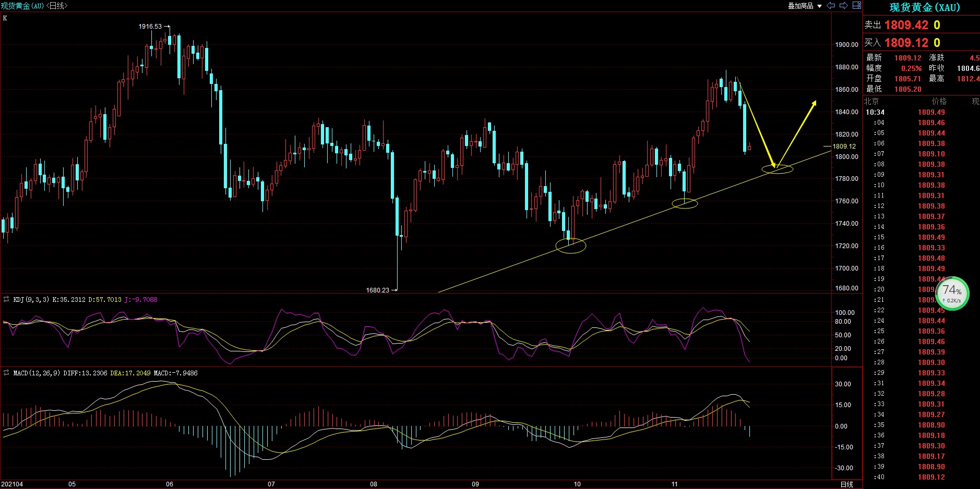The width and height of the screenshot is (980, 489).
Task: Click the left arrow navigation icon
Action: [831, 6]
